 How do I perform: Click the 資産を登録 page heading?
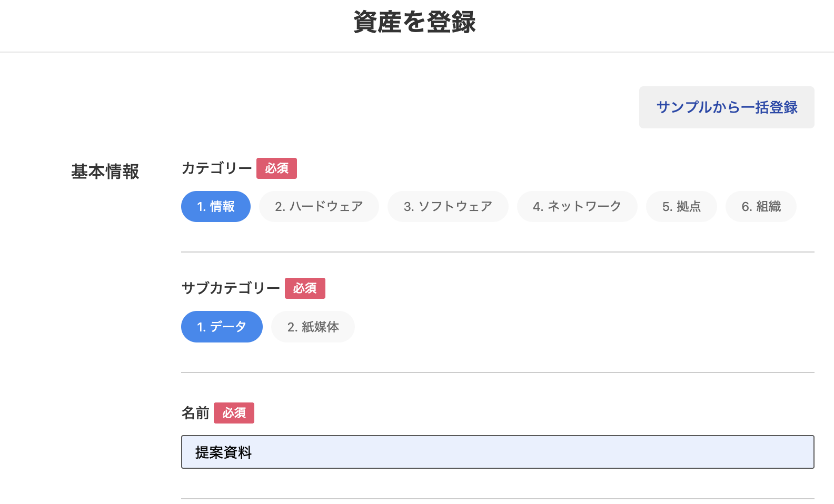[x=414, y=22]
